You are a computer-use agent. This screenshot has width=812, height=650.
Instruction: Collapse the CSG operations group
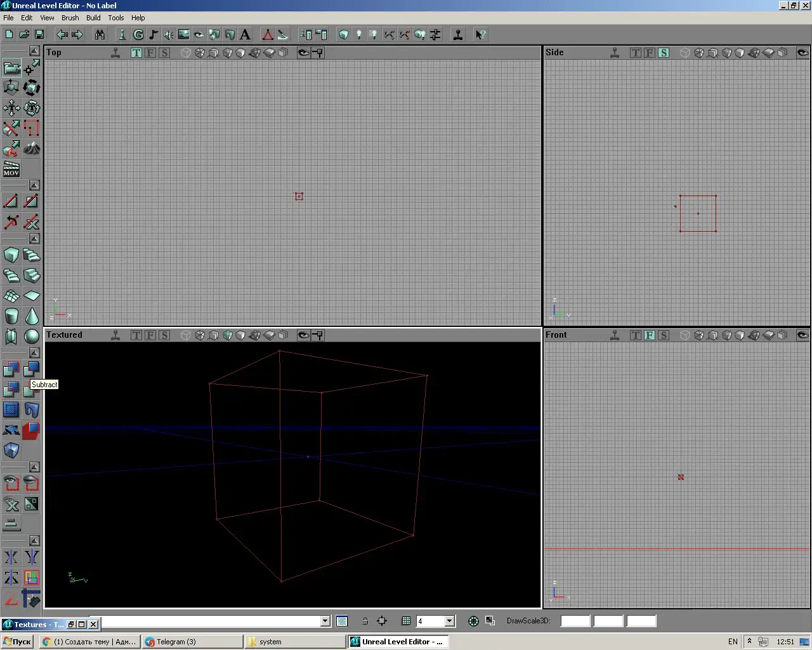(34, 353)
